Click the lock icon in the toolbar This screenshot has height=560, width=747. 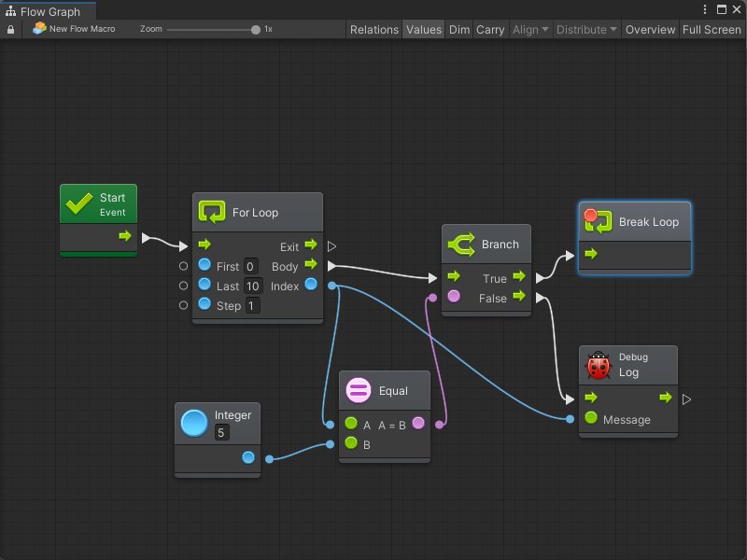click(x=11, y=30)
